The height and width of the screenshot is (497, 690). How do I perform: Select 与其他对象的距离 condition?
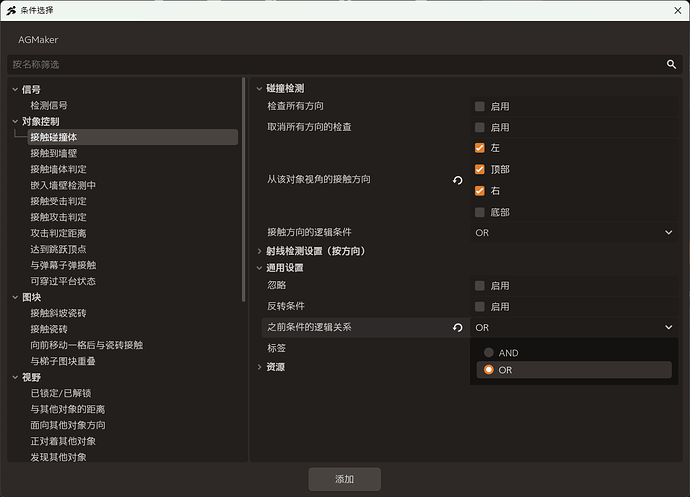68,409
